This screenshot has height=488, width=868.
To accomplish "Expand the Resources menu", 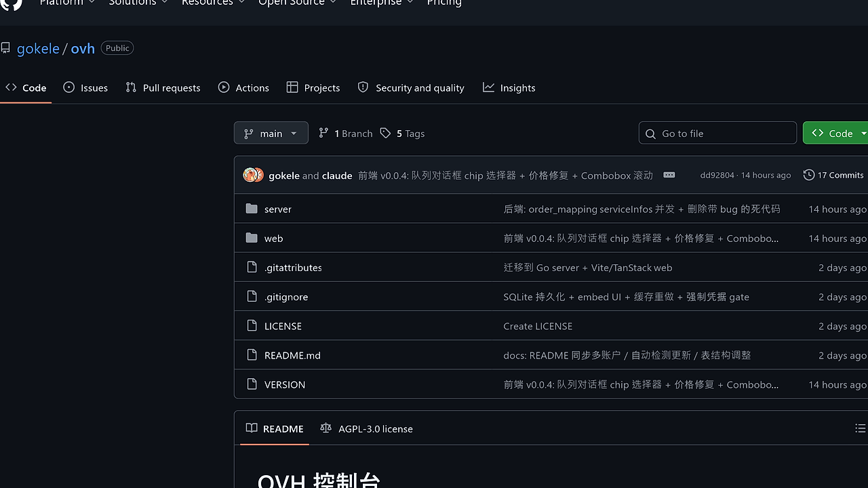I will coord(213,3).
